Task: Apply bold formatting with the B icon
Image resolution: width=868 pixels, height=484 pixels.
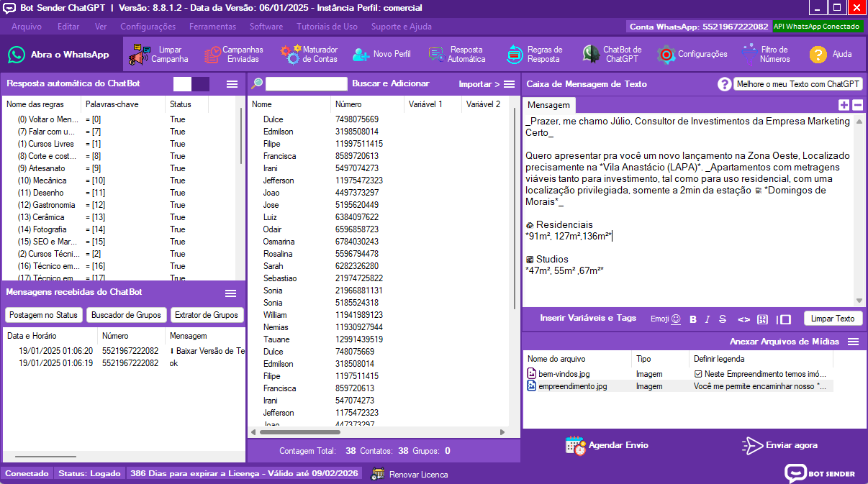Action: click(x=693, y=319)
